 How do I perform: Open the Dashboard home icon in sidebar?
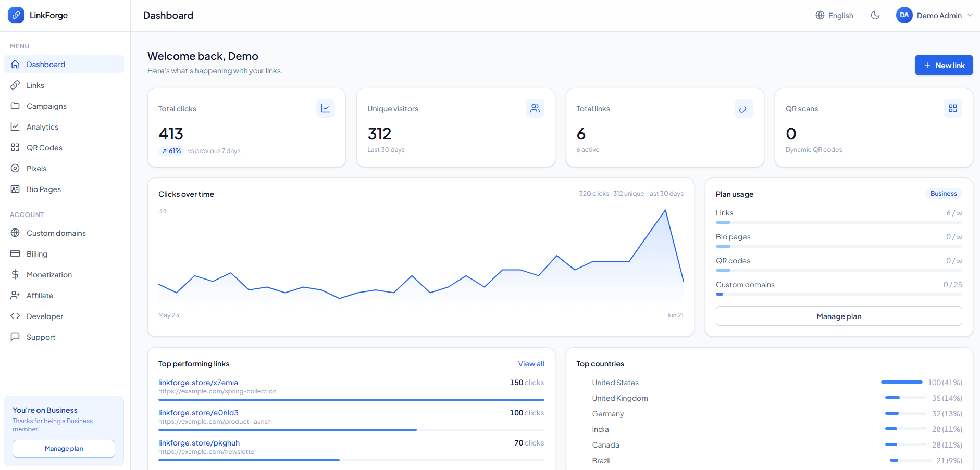15,64
